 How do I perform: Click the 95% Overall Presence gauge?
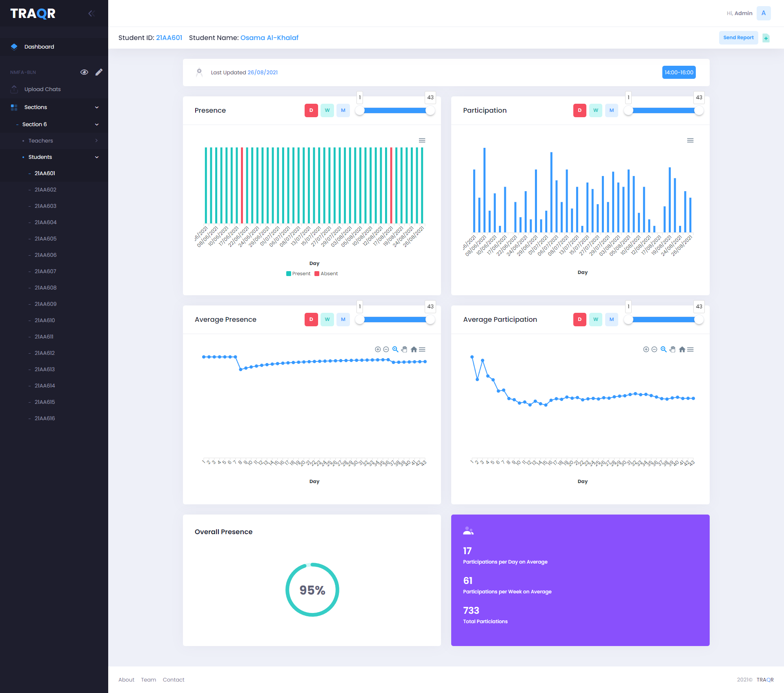[x=312, y=590]
